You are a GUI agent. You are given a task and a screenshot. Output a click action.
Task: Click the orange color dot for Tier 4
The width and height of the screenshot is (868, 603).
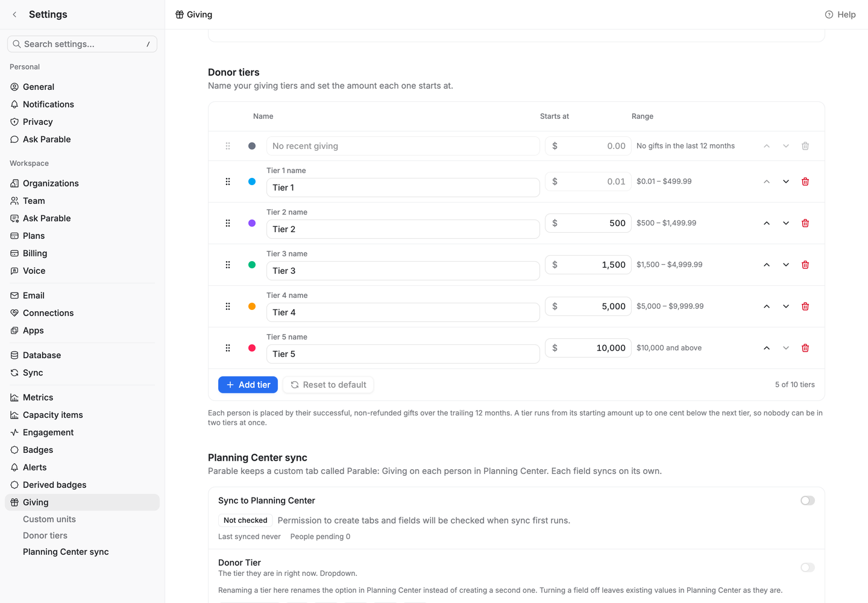pos(252,306)
